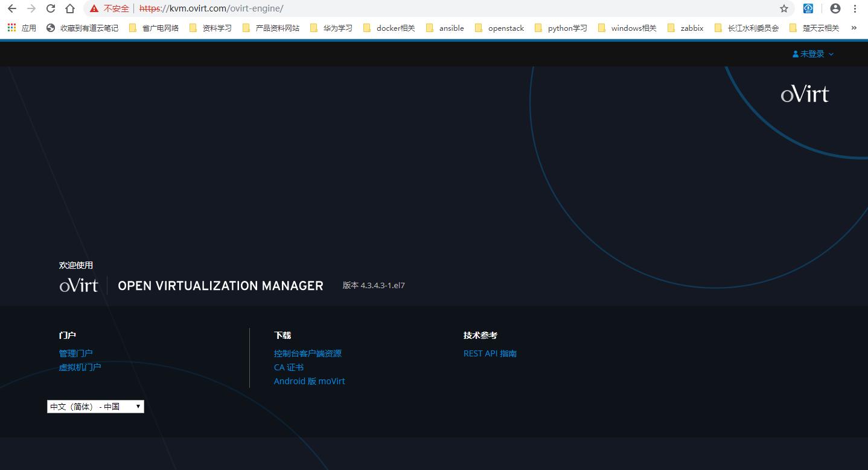Open the 控制台客户端资源 download link
This screenshot has height=470, width=868.
[308, 353]
